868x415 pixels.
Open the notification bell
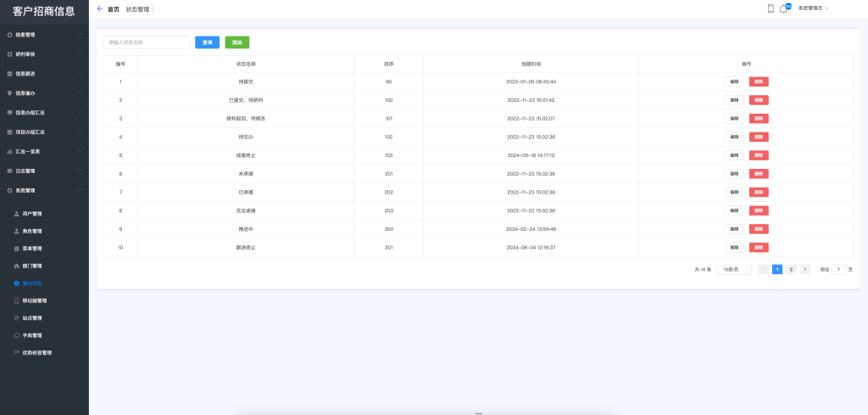(x=783, y=8)
